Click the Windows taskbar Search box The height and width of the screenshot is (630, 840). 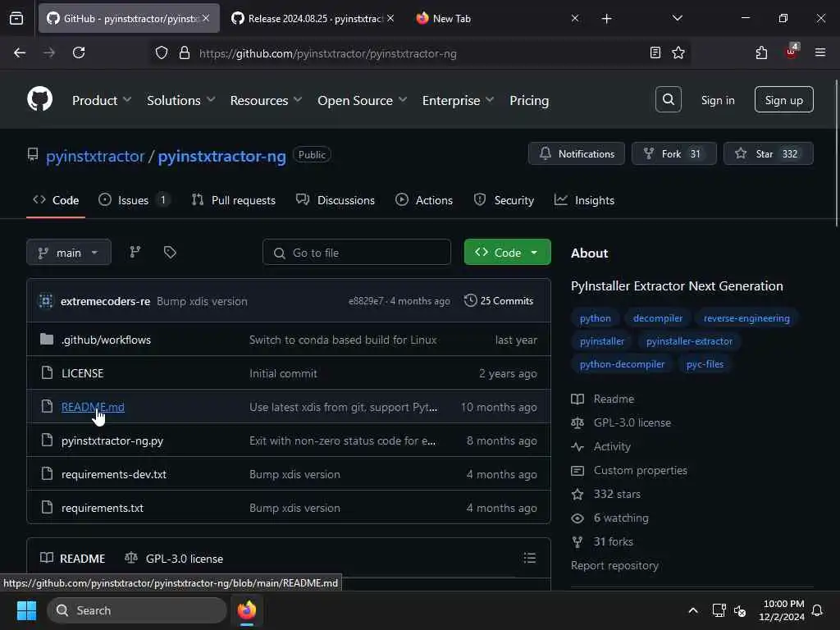click(x=137, y=610)
